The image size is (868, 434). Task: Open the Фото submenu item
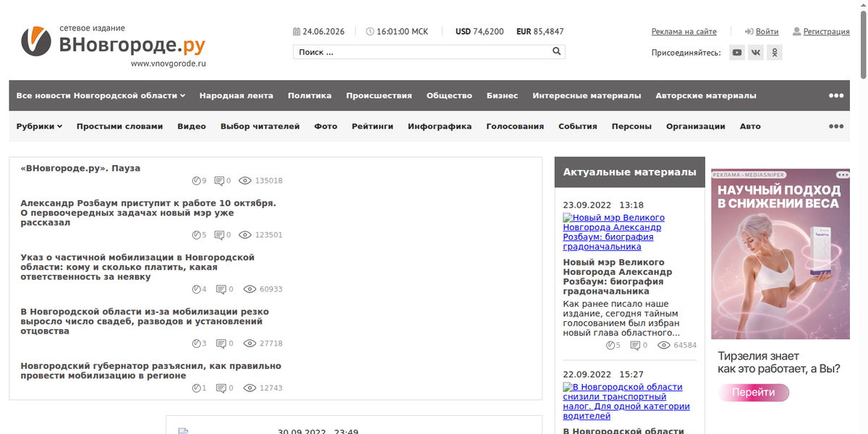(325, 126)
